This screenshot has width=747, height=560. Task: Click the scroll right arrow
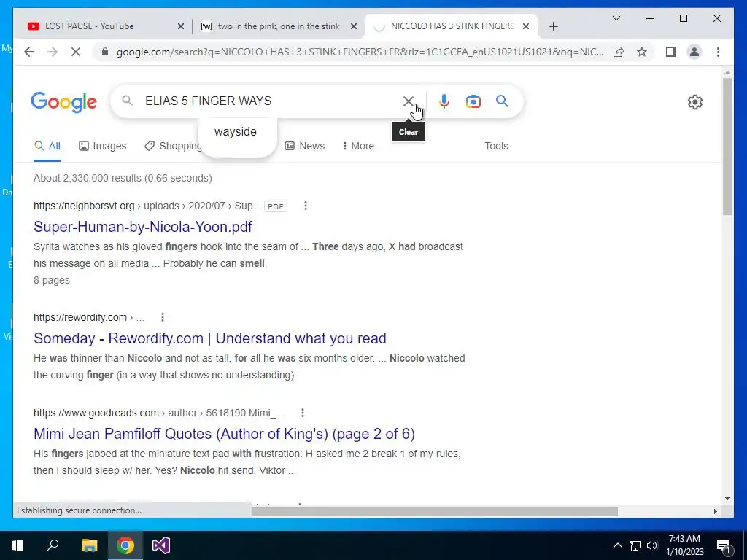pos(716,511)
